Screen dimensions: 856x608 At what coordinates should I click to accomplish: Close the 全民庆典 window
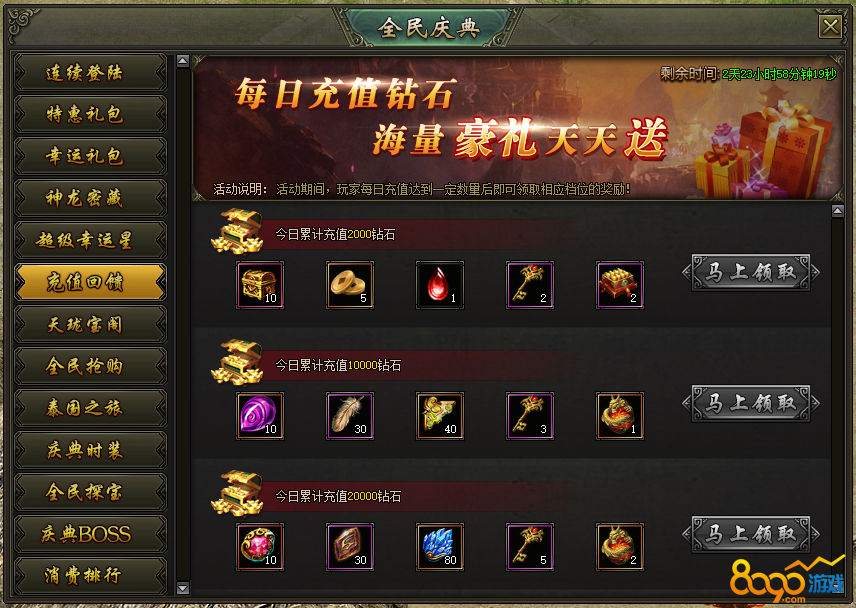click(x=830, y=26)
